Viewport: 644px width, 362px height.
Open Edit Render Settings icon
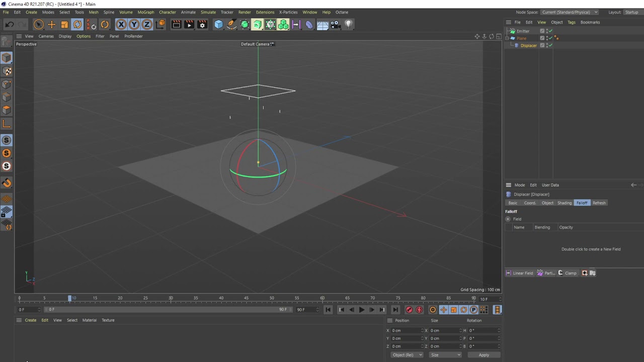[x=202, y=24]
